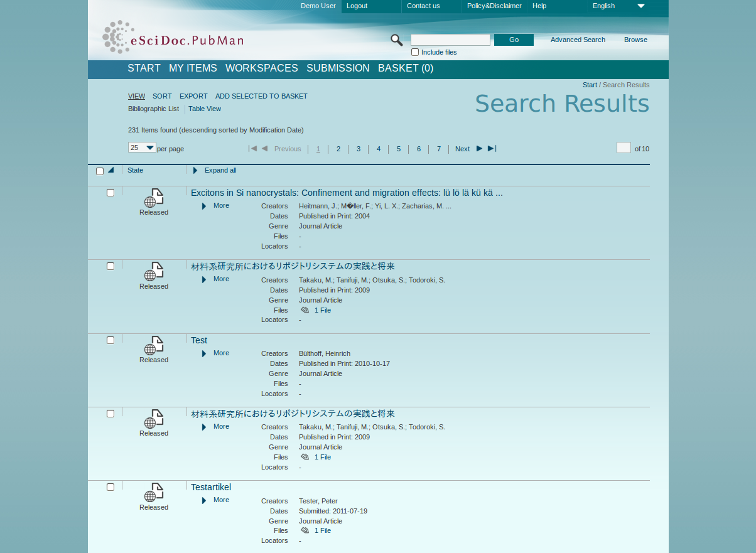Open the SUBMISSION menu item
This screenshot has width=756, height=553.
pyautogui.click(x=338, y=68)
